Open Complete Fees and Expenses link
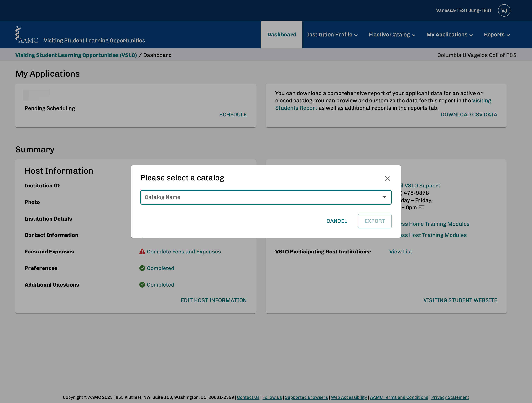The height and width of the screenshot is (403, 532). [x=184, y=252]
